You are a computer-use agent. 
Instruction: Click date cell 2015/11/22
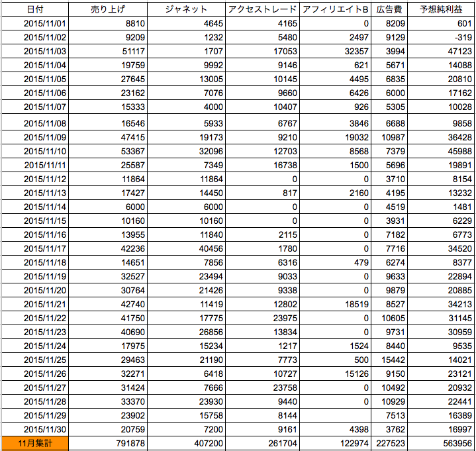(35, 319)
